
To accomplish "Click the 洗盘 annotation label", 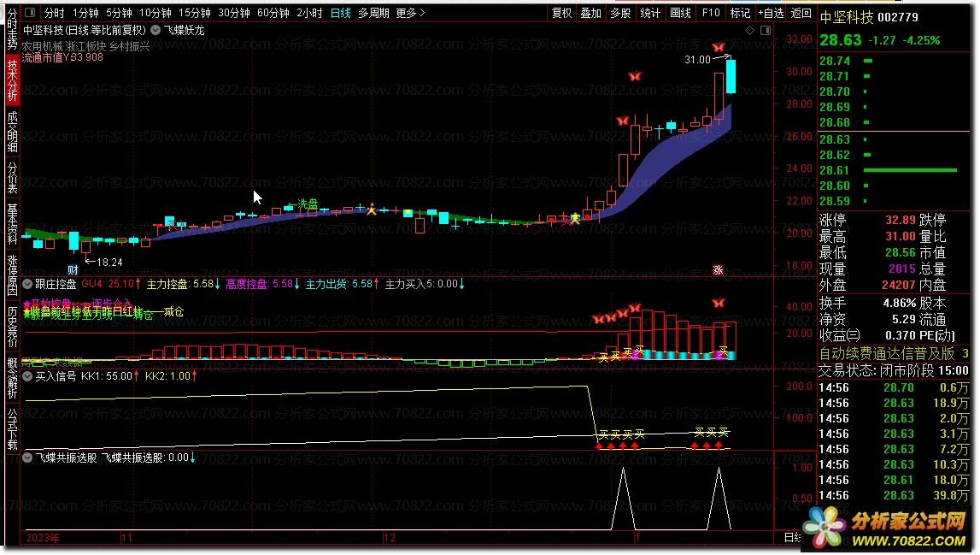I will tap(308, 204).
